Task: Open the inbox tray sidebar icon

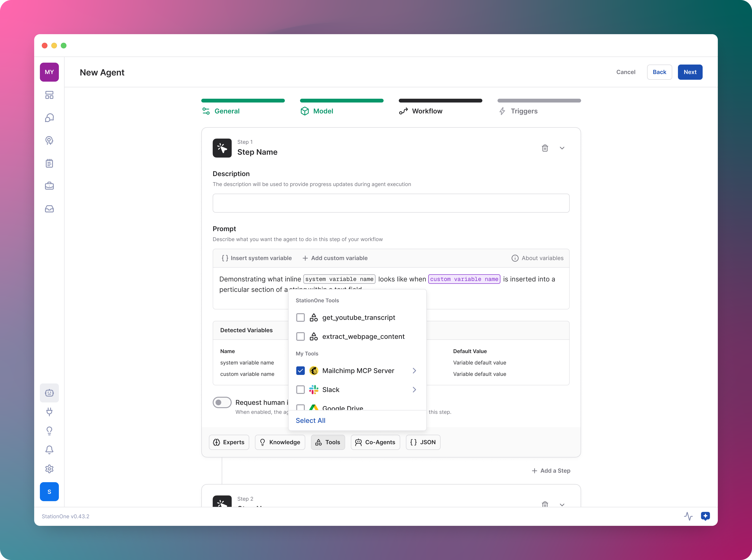Action: 49,209
